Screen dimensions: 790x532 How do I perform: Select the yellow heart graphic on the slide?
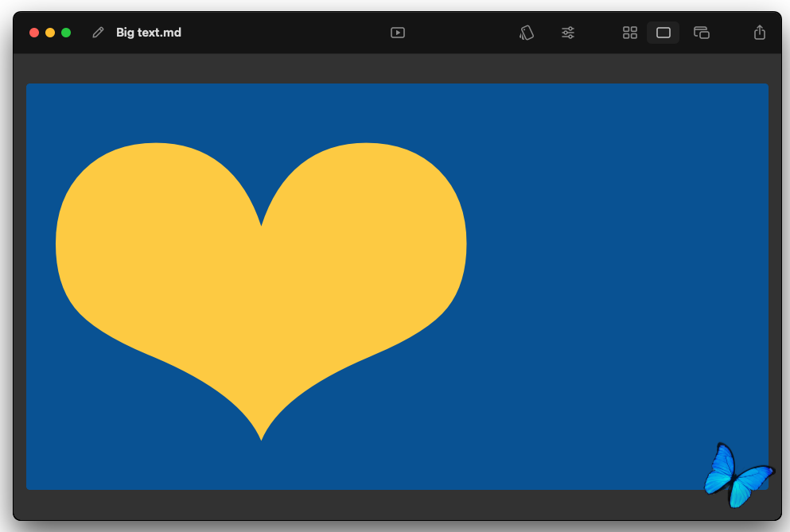coord(261,294)
